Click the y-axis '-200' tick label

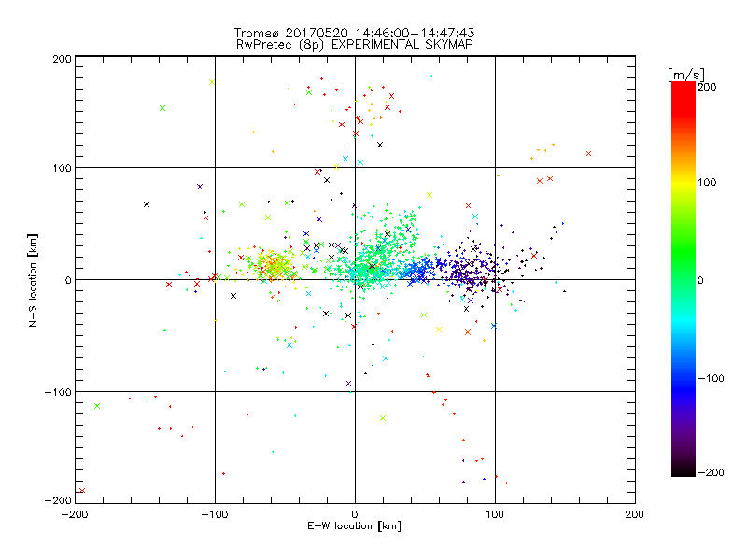tap(58, 500)
